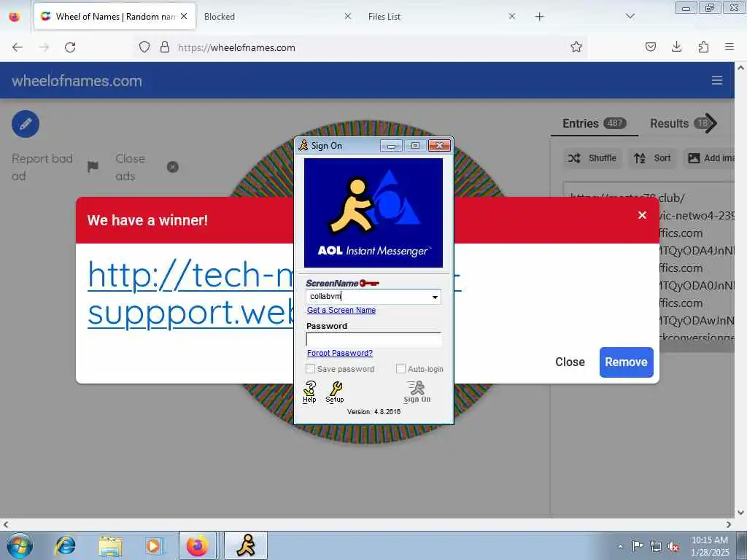
Task: Open Pocket save icon in toolbar
Action: point(651,47)
